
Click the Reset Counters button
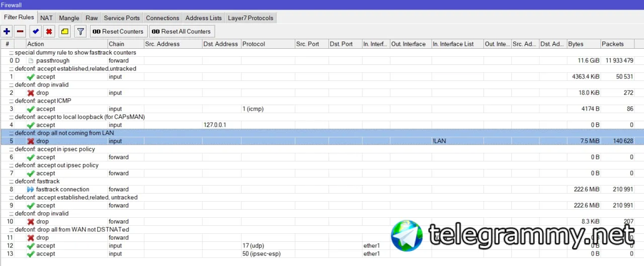coord(119,31)
